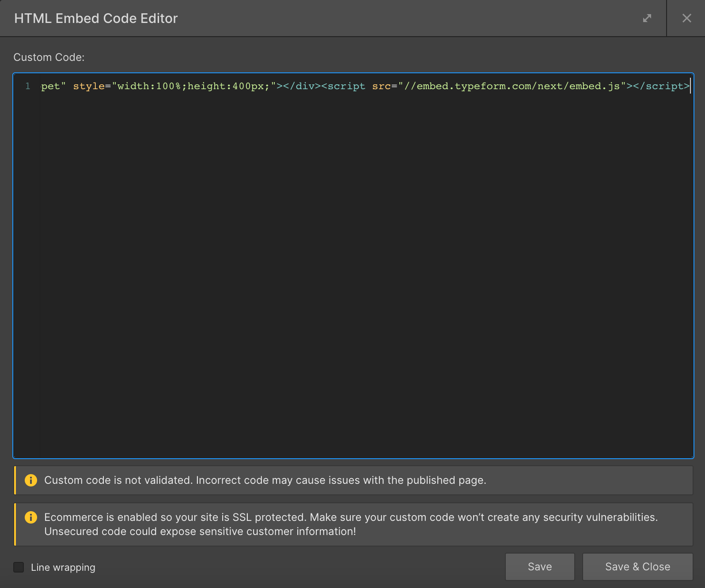Viewport: 705px width, 588px height.
Task: Enable the Line wrapping checkbox
Action: 19,567
